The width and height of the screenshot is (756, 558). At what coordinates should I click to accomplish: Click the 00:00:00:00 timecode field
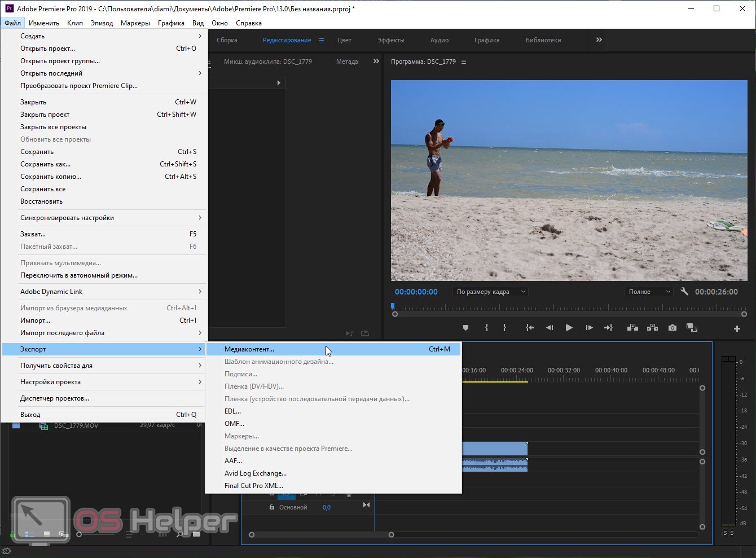coord(416,292)
